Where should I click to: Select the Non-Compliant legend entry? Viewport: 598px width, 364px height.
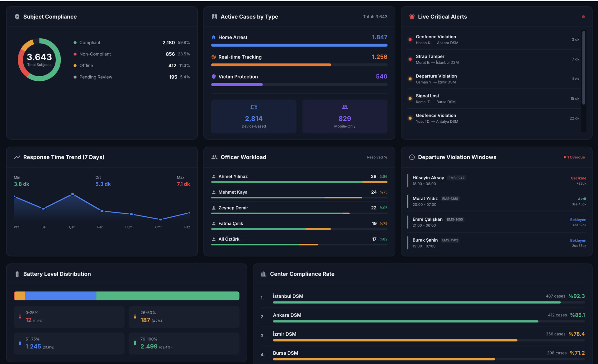tap(95, 54)
